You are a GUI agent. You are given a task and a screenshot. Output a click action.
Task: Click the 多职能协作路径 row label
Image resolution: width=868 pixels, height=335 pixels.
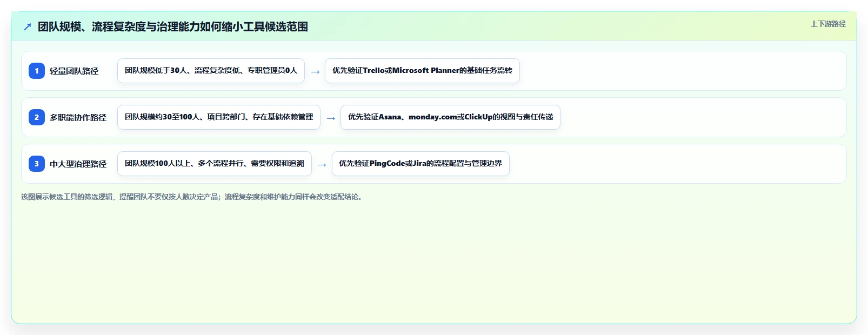click(x=78, y=117)
